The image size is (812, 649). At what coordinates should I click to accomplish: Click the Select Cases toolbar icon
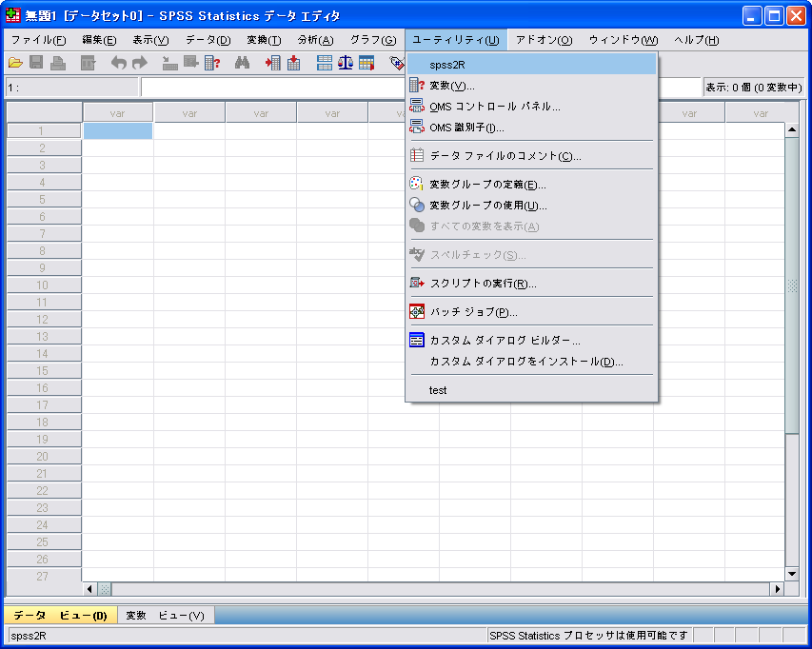366,63
